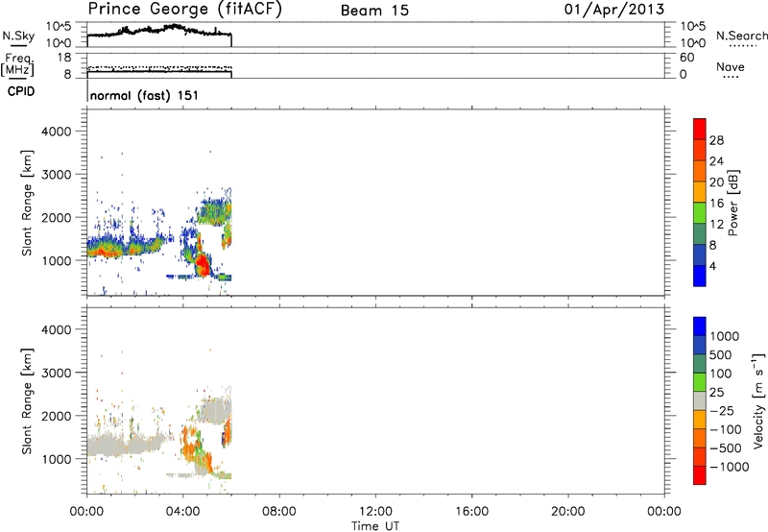Viewport: 768px width, 532px height.
Task: Pick the red top segment of Power colorbar
Action: (700, 129)
